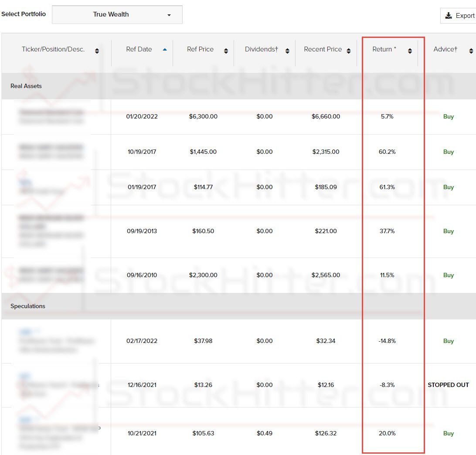Viewport: 476px width, 455px height.
Task: Expand portfolio options under Select Portfolio
Action: tap(117, 14)
